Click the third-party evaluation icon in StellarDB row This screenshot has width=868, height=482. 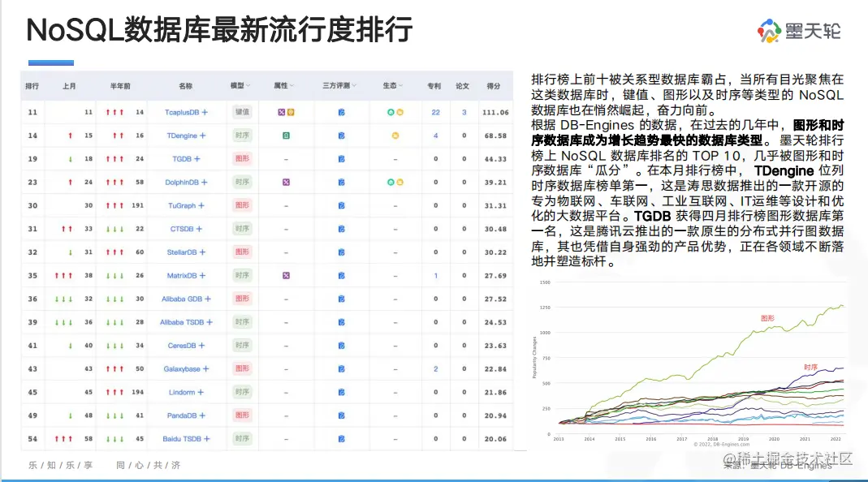[x=342, y=252]
